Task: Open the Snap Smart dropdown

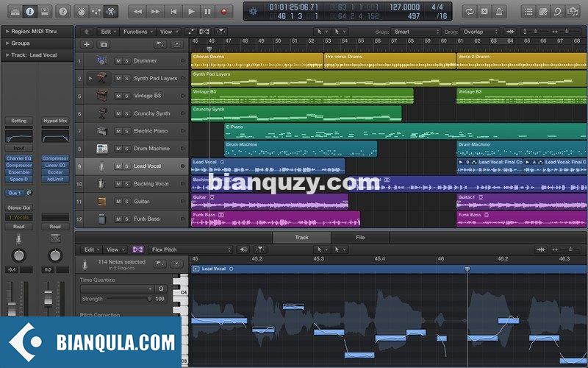Action: (416, 32)
